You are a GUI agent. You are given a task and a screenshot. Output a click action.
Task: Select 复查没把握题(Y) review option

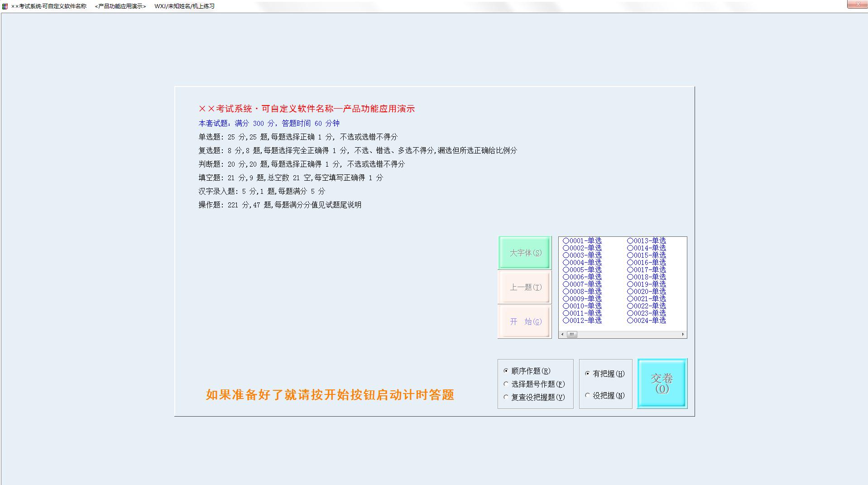click(534, 397)
